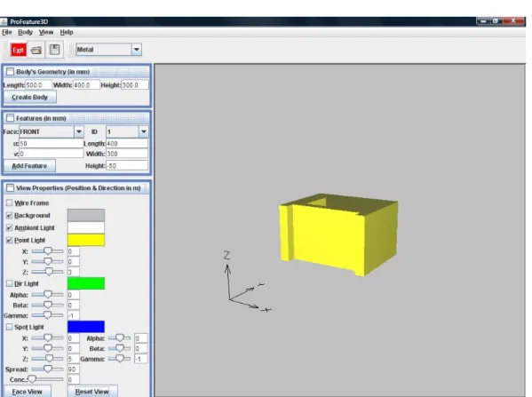This screenshot has width=532, height=397.
Task: Toggle the Body's Geometry panel checkbox
Action: 10,72
